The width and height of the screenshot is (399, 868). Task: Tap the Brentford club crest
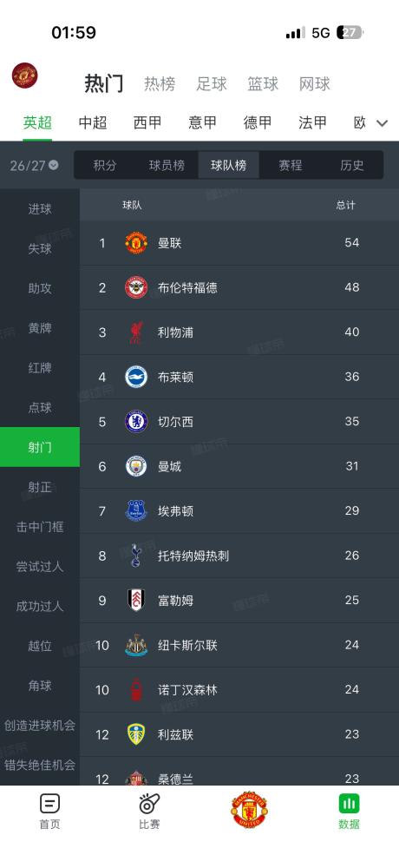pyautogui.click(x=136, y=287)
